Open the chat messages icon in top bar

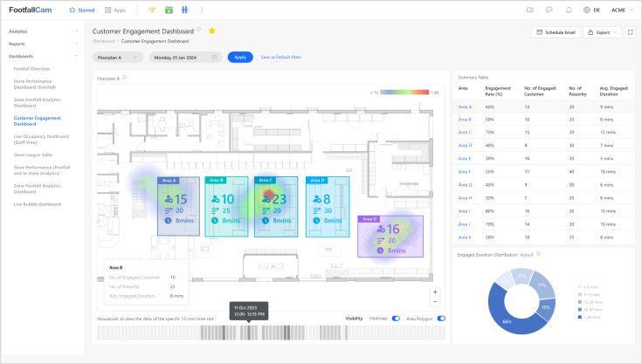click(549, 10)
